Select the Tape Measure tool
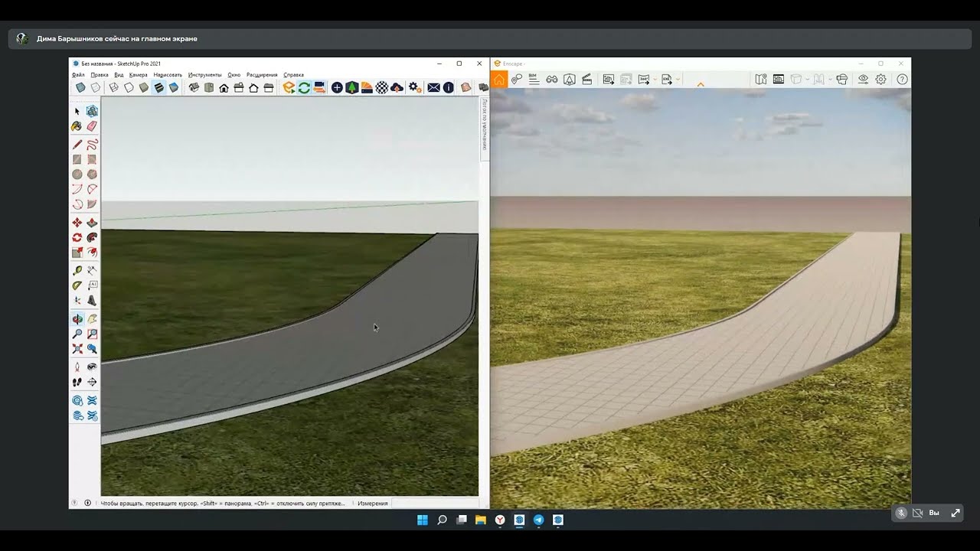 77,270
